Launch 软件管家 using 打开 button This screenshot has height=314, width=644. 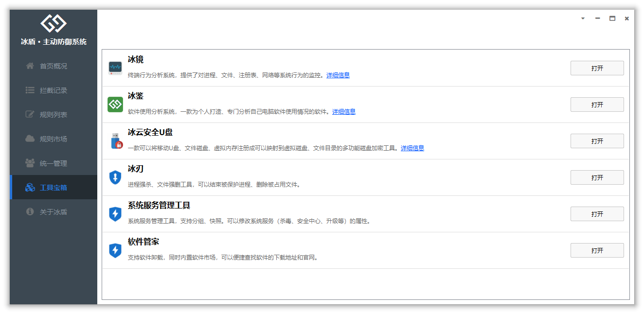(x=597, y=250)
